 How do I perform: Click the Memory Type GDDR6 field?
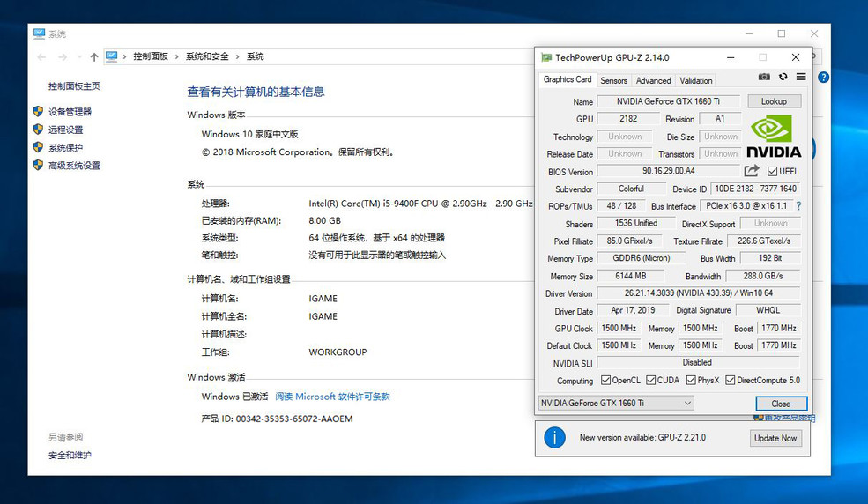(641, 258)
